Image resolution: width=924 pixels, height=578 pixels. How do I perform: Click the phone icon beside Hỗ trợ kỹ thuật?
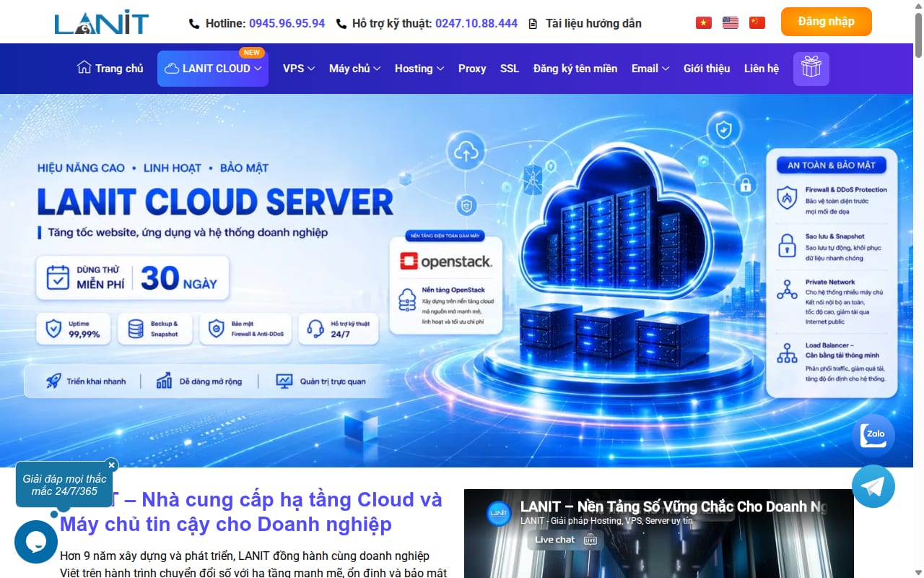(x=341, y=24)
